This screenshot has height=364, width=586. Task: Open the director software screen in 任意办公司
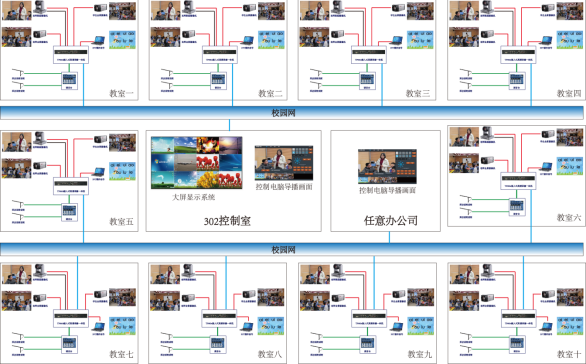coord(387,166)
